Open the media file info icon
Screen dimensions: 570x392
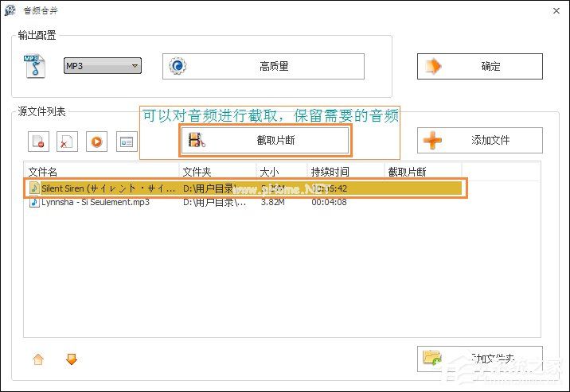coord(127,142)
